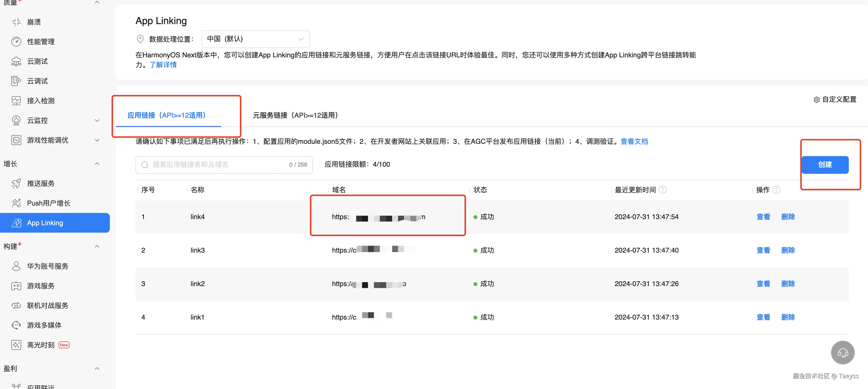Expand the 云监控 submenu chevron

tap(97, 120)
